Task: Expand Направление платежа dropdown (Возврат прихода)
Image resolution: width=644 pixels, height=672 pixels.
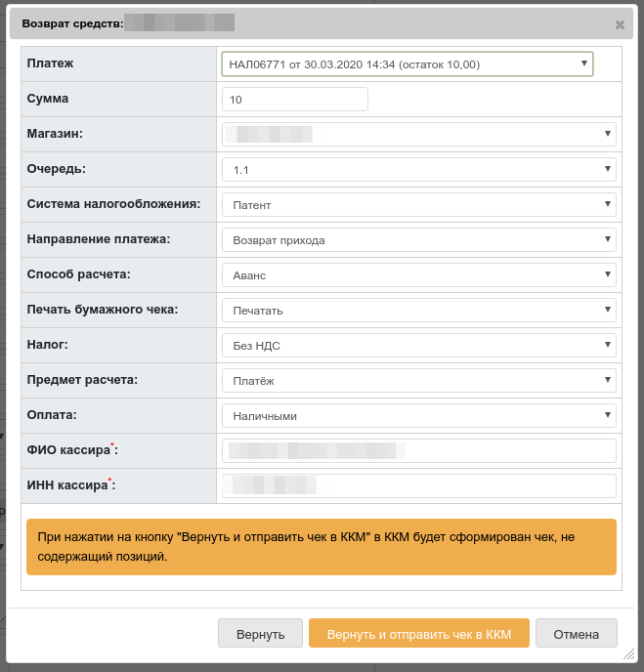Action: click(x=419, y=239)
